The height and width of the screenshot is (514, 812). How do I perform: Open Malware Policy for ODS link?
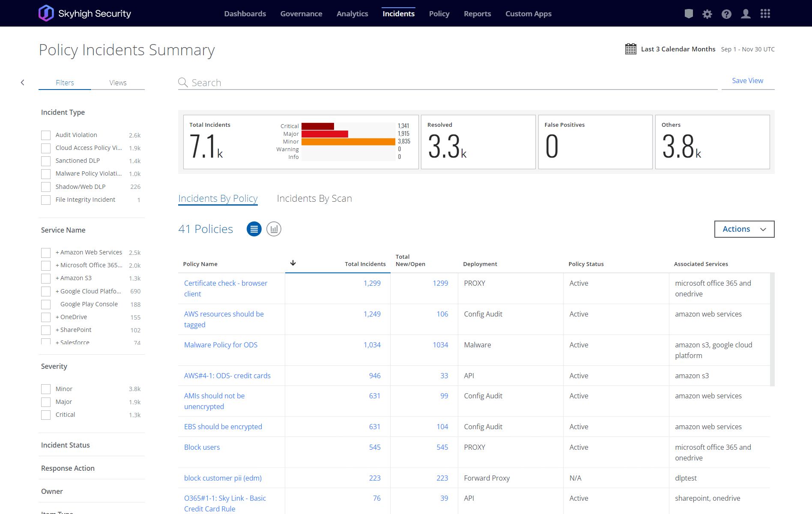tap(221, 345)
